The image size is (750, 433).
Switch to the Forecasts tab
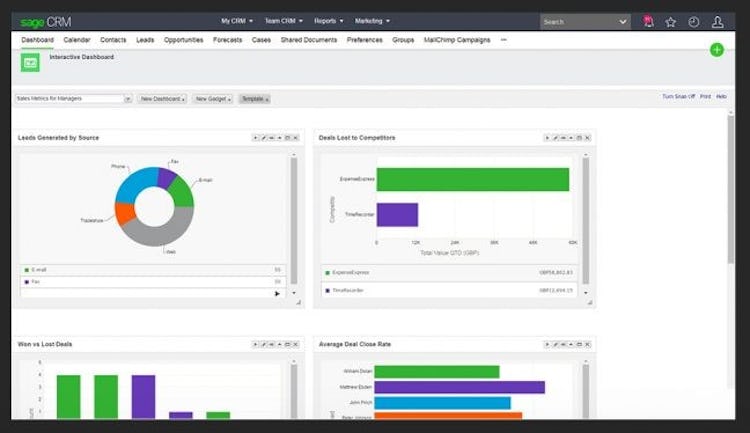pyautogui.click(x=227, y=40)
